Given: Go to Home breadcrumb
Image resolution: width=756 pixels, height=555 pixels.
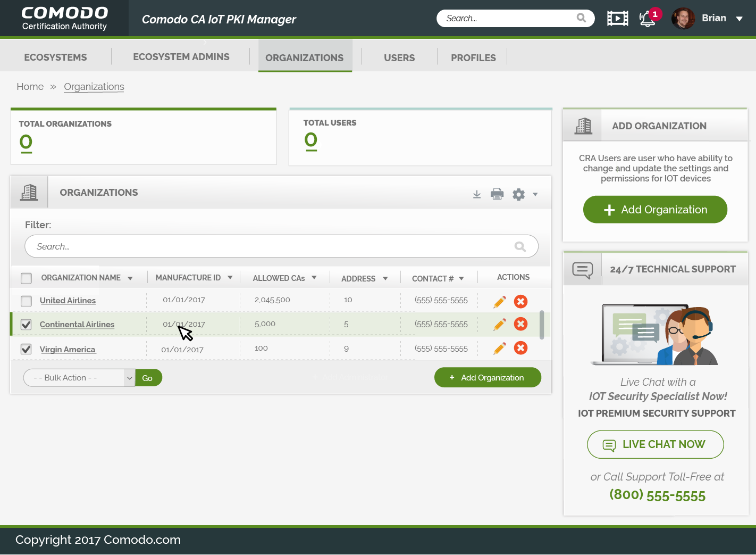Looking at the screenshot, I should (x=30, y=87).
